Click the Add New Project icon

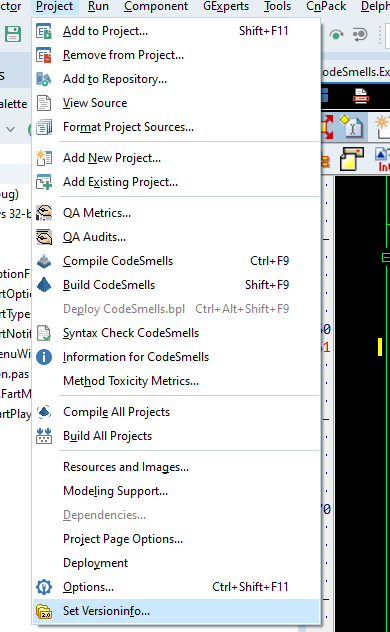coord(44,158)
